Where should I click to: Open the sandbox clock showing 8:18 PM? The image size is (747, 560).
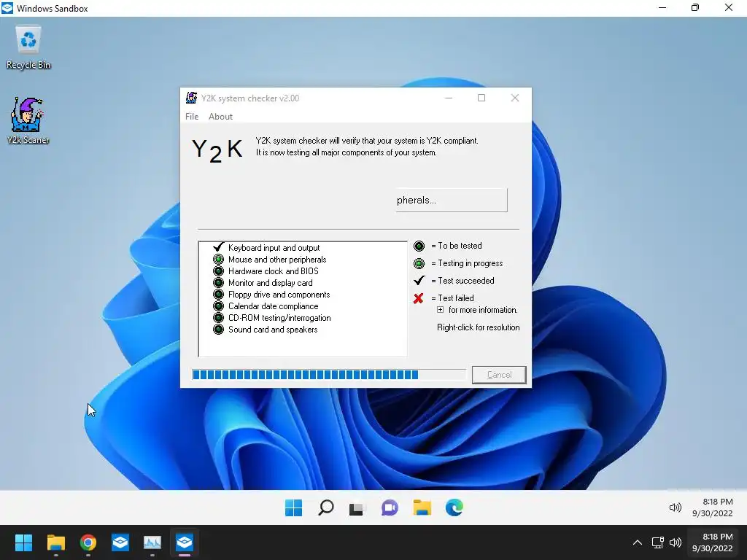[712, 507]
